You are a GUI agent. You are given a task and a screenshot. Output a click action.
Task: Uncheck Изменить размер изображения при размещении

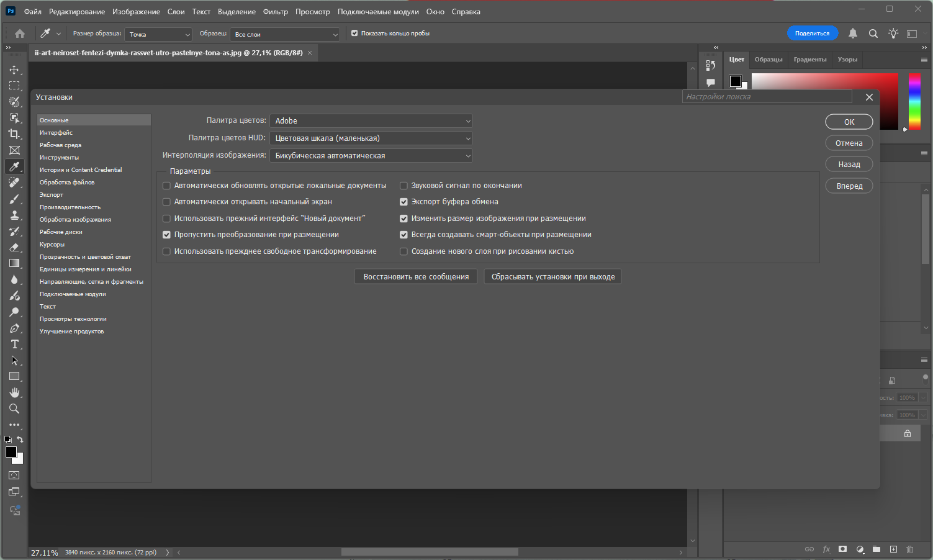(403, 219)
